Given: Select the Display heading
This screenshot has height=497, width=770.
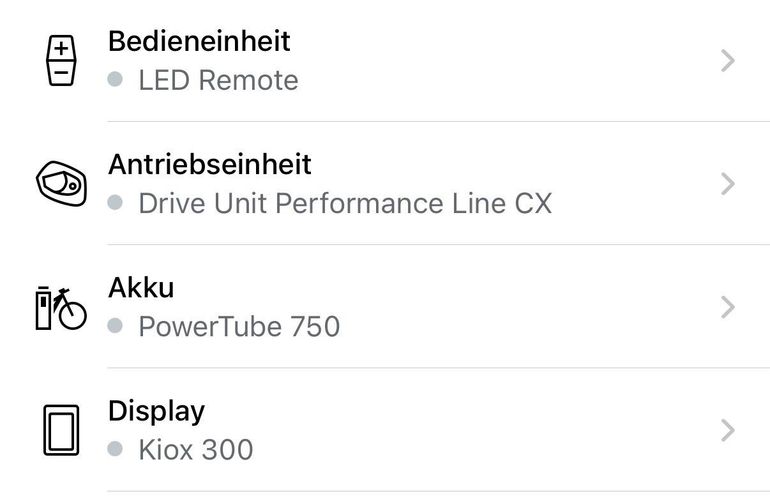Looking at the screenshot, I should 157,412.
